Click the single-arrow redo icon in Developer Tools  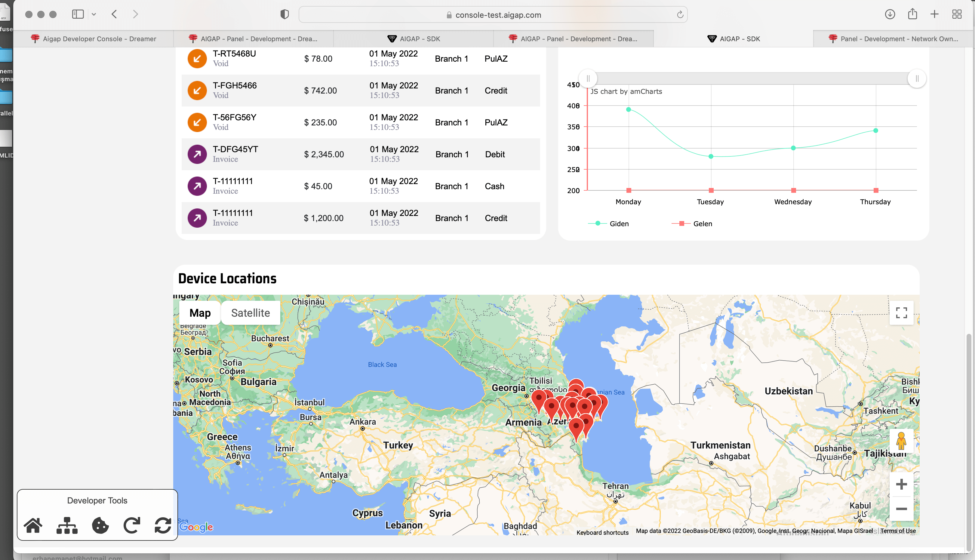pos(131,525)
